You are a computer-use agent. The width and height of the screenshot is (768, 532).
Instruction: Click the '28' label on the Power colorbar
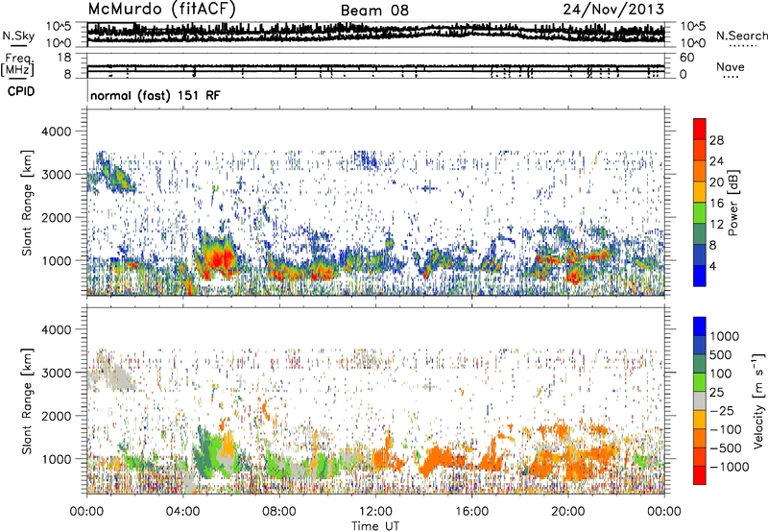click(716, 140)
